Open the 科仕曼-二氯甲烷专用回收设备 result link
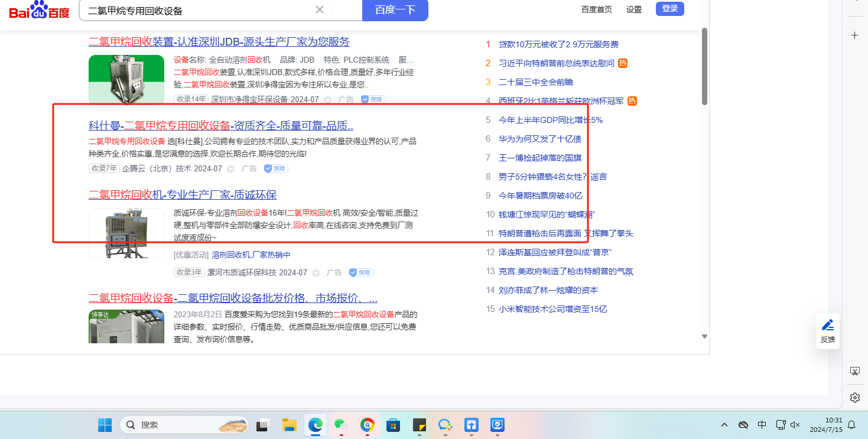This screenshot has height=439, width=868. [220, 125]
